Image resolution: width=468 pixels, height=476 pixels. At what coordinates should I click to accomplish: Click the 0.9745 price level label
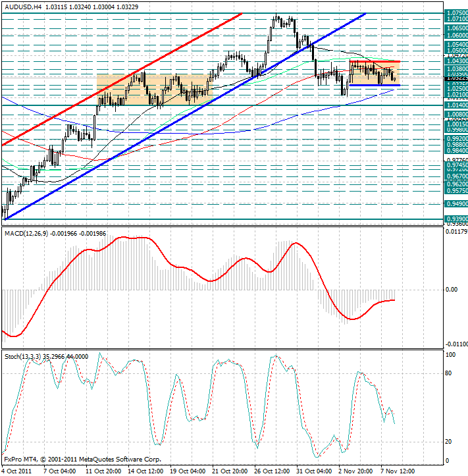456,165
